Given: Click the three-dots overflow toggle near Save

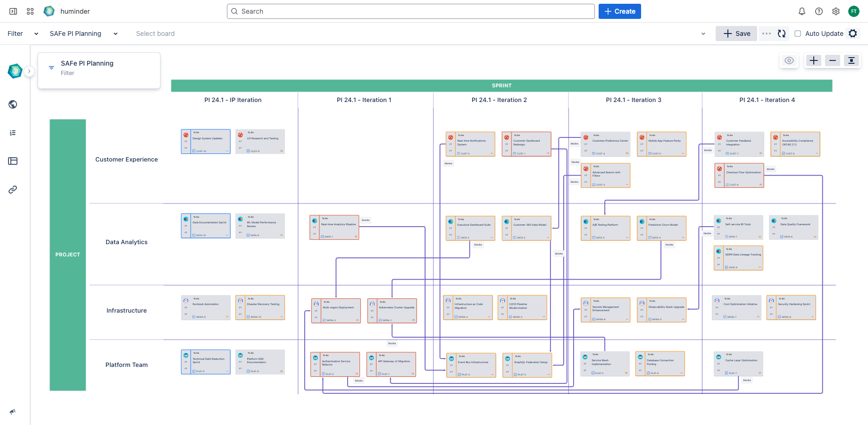Looking at the screenshot, I should pyautogui.click(x=766, y=34).
